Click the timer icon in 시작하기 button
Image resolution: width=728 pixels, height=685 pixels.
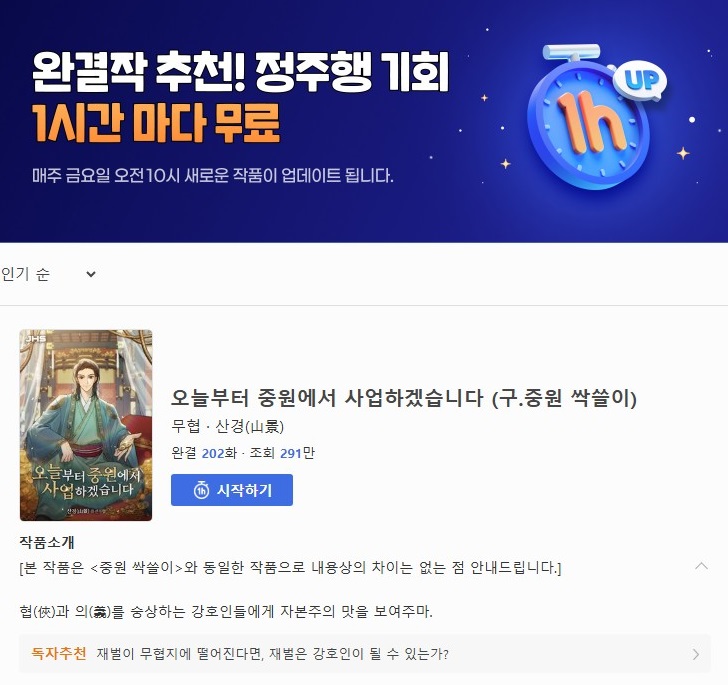point(201,490)
